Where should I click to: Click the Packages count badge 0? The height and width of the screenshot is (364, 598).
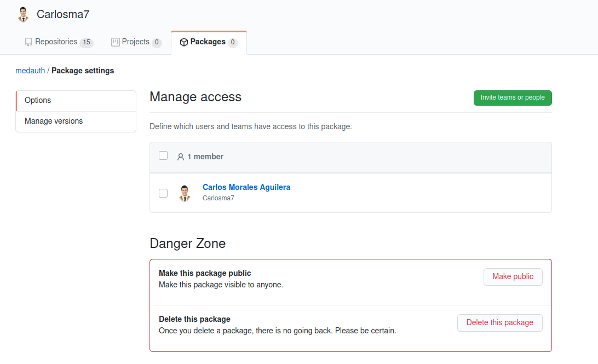(x=233, y=42)
